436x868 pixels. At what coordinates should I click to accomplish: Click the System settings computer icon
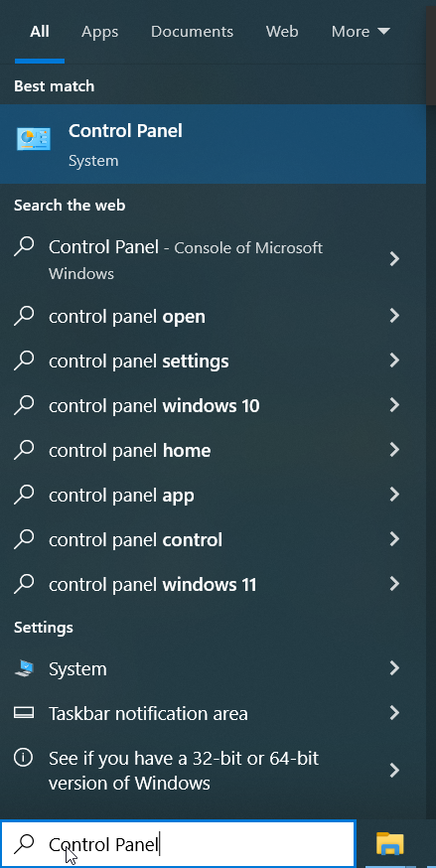coord(23,668)
